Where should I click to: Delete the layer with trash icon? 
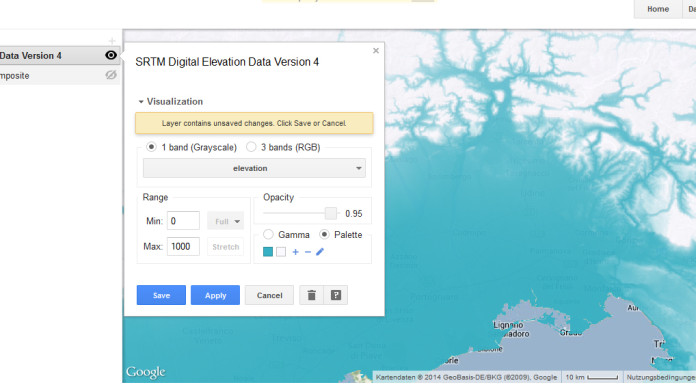tap(312, 295)
